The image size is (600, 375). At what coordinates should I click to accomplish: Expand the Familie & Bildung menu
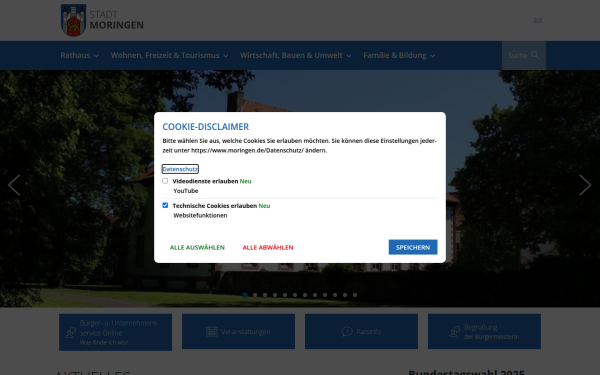click(x=399, y=55)
